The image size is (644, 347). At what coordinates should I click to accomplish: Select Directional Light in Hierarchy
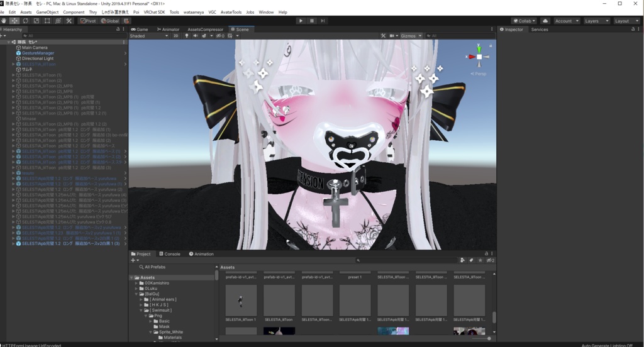pos(37,58)
